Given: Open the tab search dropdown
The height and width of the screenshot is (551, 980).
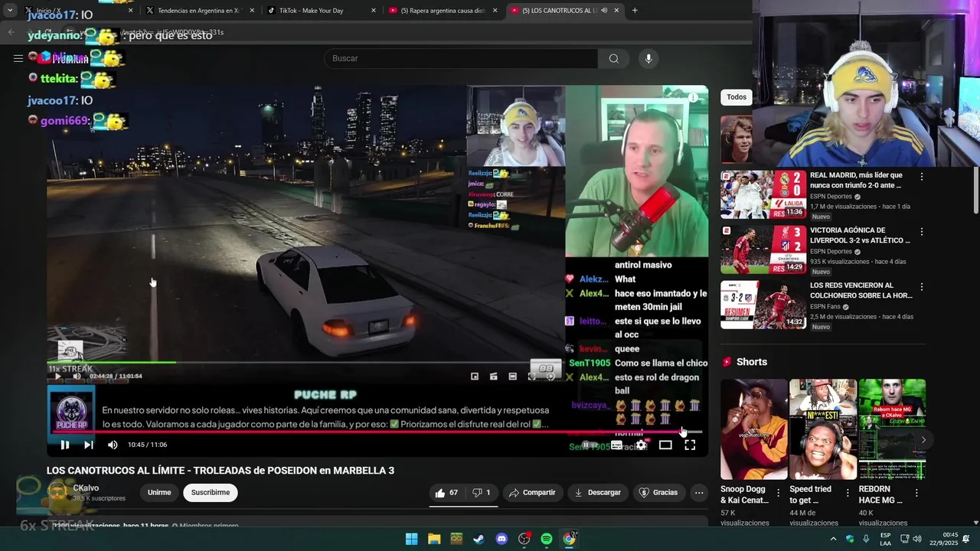Looking at the screenshot, I should pyautogui.click(x=9, y=11).
